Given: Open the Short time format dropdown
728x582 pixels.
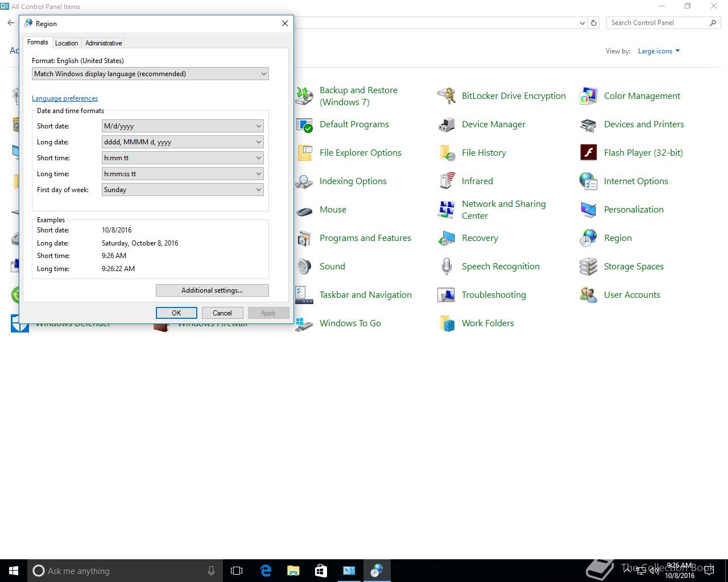Looking at the screenshot, I should (183, 158).
